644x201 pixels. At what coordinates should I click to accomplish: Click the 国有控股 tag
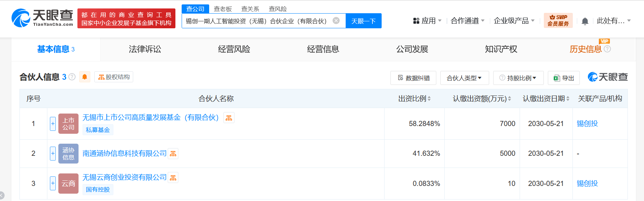tap(98, 190)
